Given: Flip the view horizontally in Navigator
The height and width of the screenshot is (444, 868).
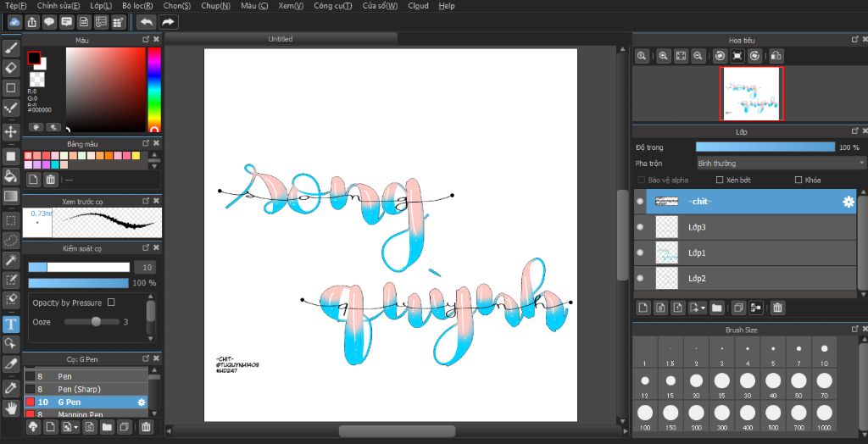Looking at the screenshot, I should [x=776, y=56].
